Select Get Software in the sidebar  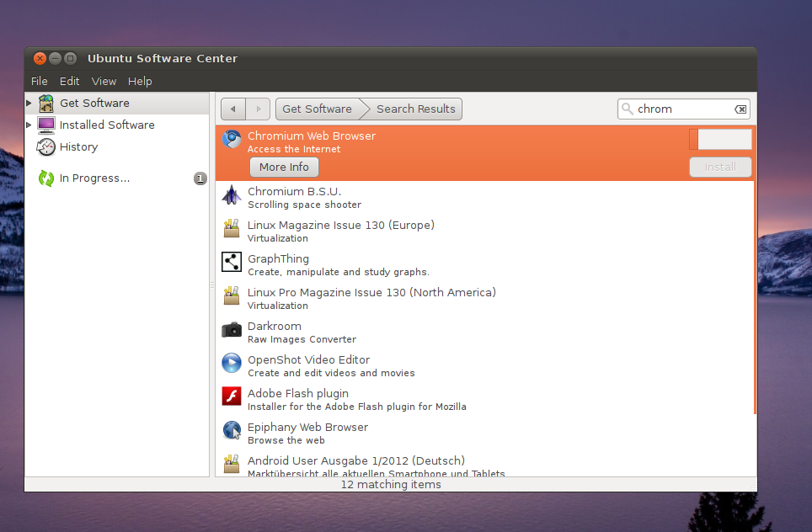click(117, 103)
